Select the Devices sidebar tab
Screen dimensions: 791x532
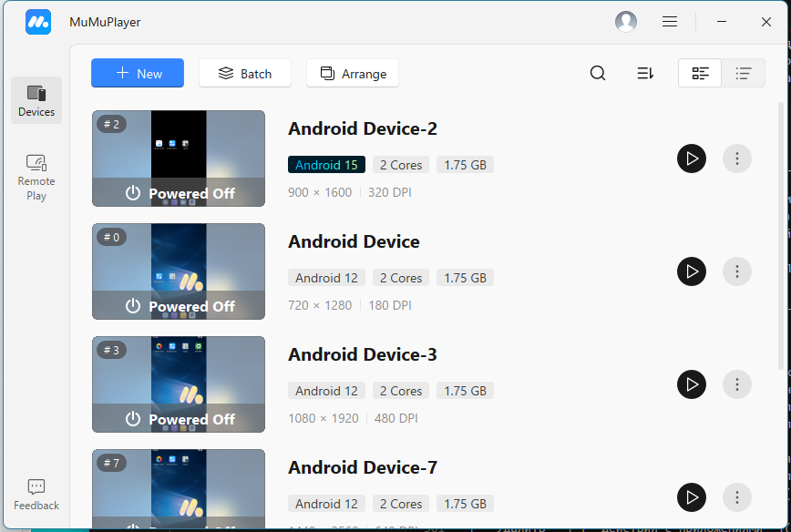click(36, 100)
